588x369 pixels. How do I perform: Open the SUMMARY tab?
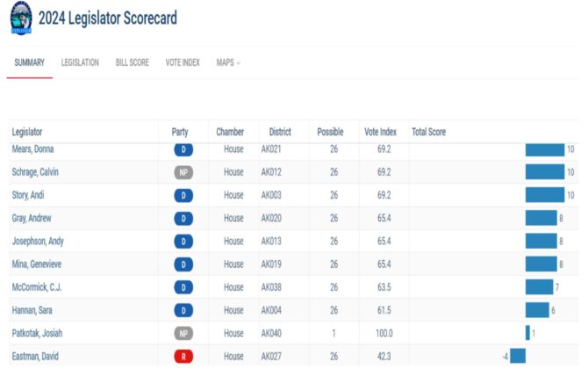point(29,62)
